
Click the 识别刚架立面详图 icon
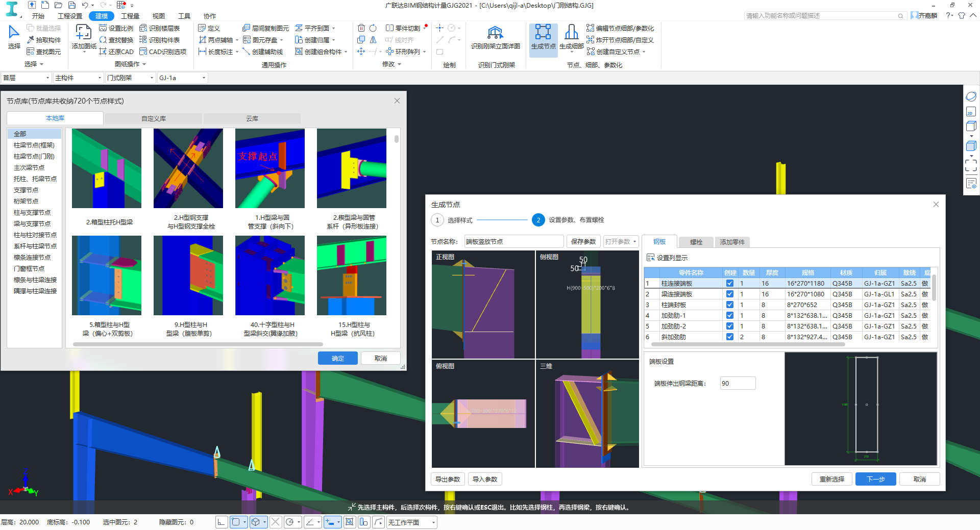(495, 34)
